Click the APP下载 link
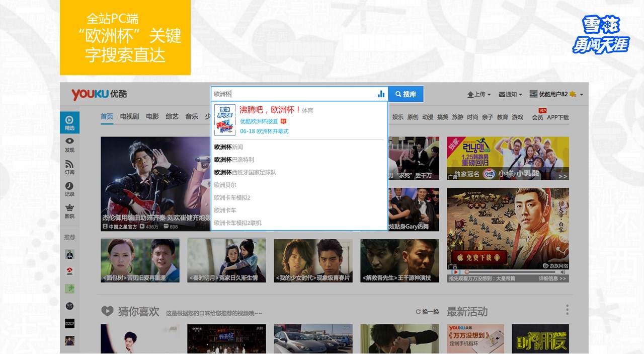This screenshot has width=644, height=354. (x=558, y=117)
